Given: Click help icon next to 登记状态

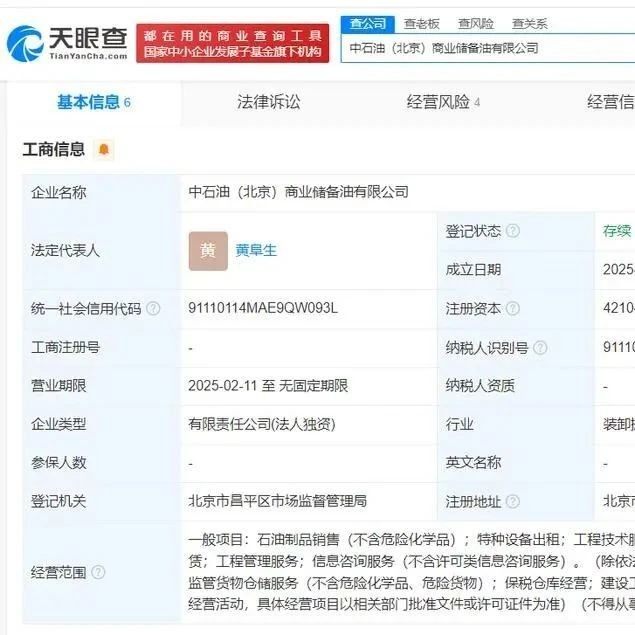Looking at the screenshot, I should click(513, 231).
